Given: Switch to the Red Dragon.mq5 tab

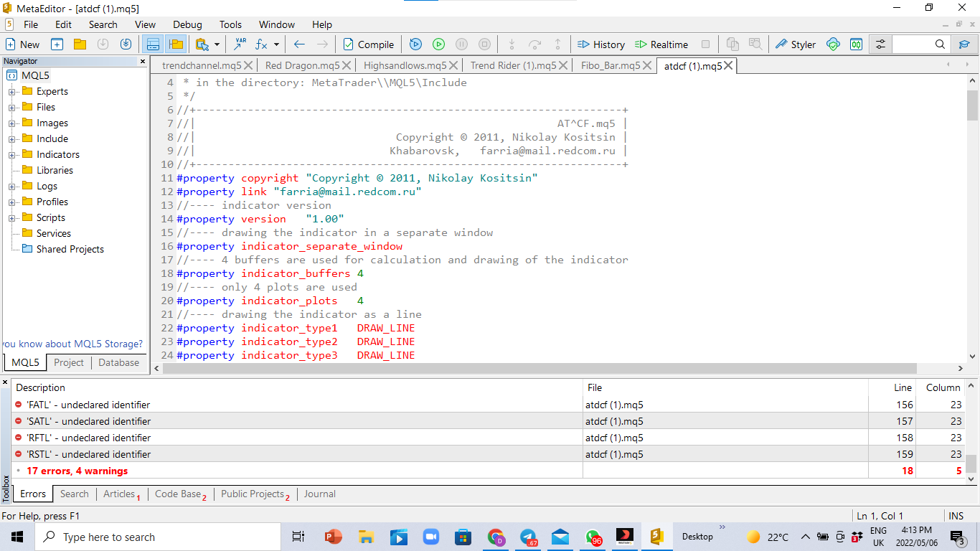Looking at the screenshot, I should [304, 65].
